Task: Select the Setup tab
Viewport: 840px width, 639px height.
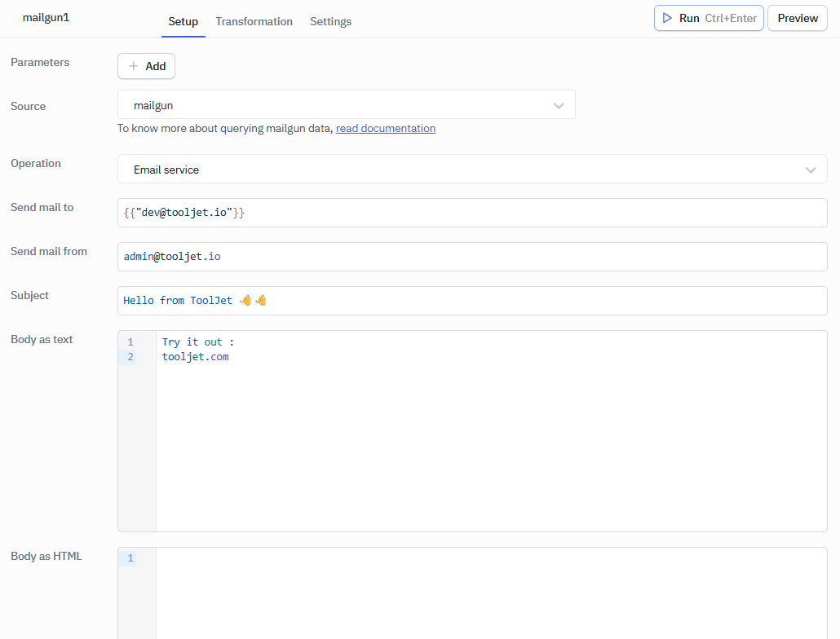Action: (x=183, y=22)
